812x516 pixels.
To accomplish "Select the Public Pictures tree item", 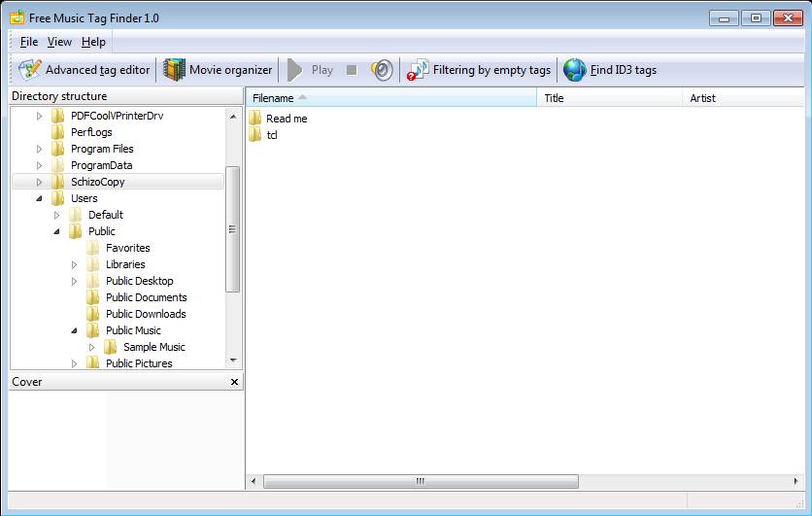I will point(139,363).
